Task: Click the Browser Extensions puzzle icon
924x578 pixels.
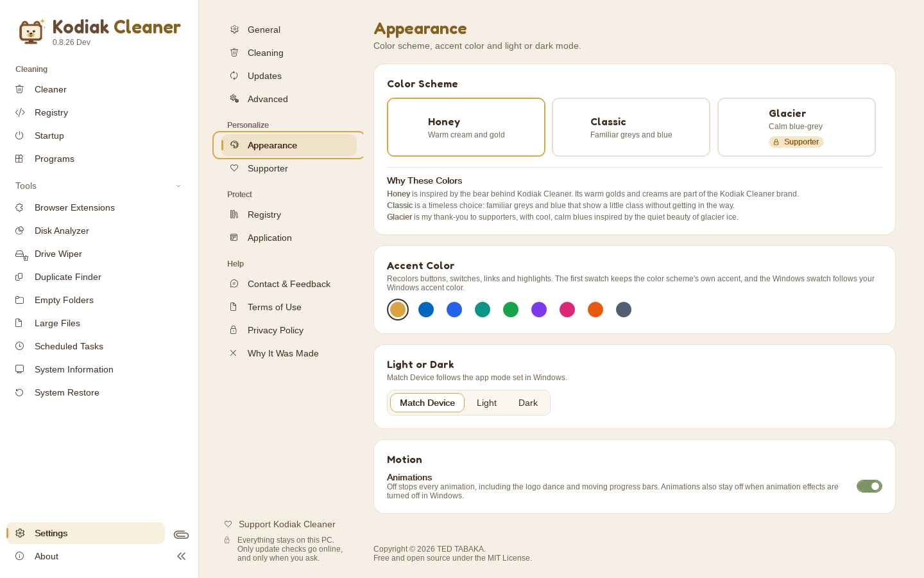Action: 19,207
